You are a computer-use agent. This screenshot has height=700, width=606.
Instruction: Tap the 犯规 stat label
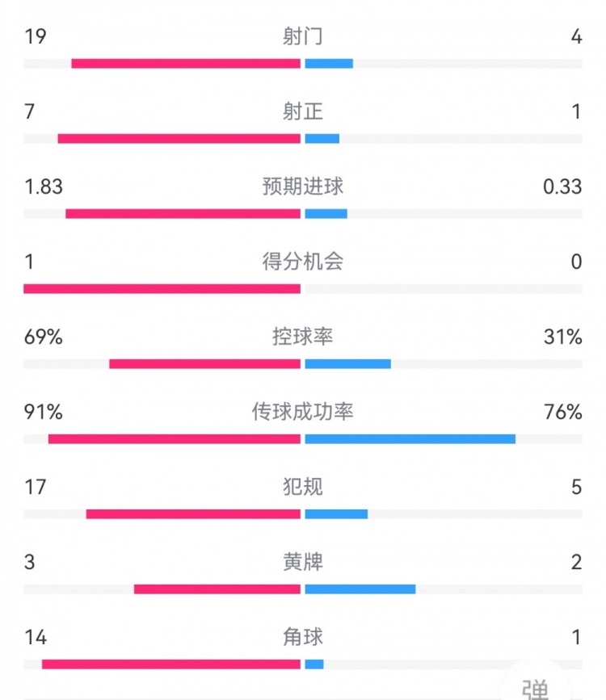point(303,487)
